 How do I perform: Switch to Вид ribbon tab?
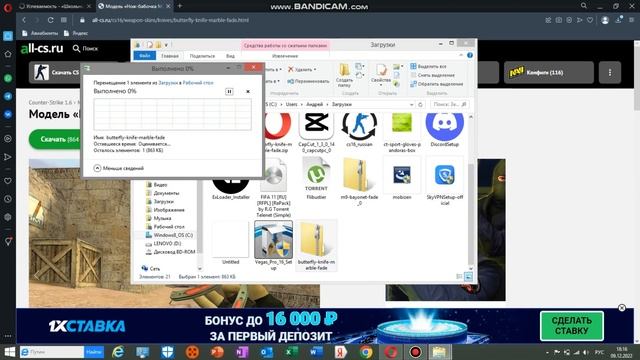click(230, 56)
